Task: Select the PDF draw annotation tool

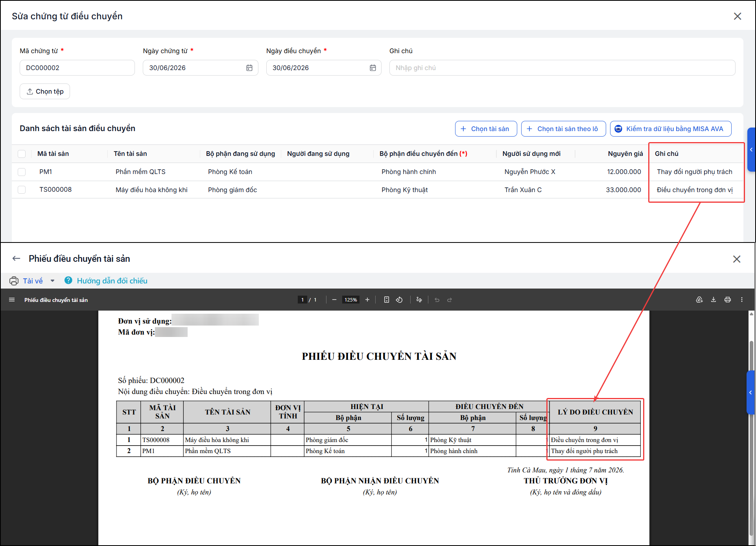Action: click(419, 300)
